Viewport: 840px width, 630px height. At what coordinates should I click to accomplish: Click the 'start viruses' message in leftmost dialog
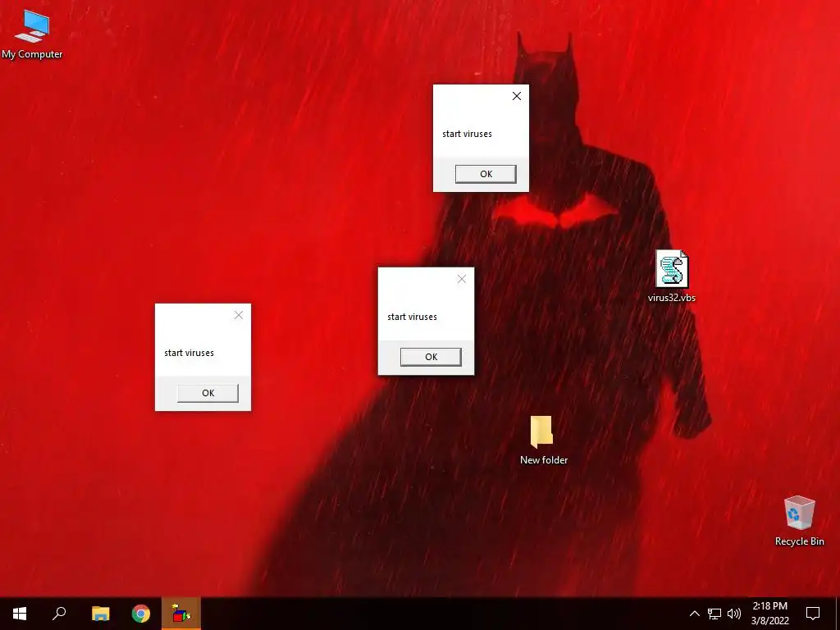[x=189, y=353]
